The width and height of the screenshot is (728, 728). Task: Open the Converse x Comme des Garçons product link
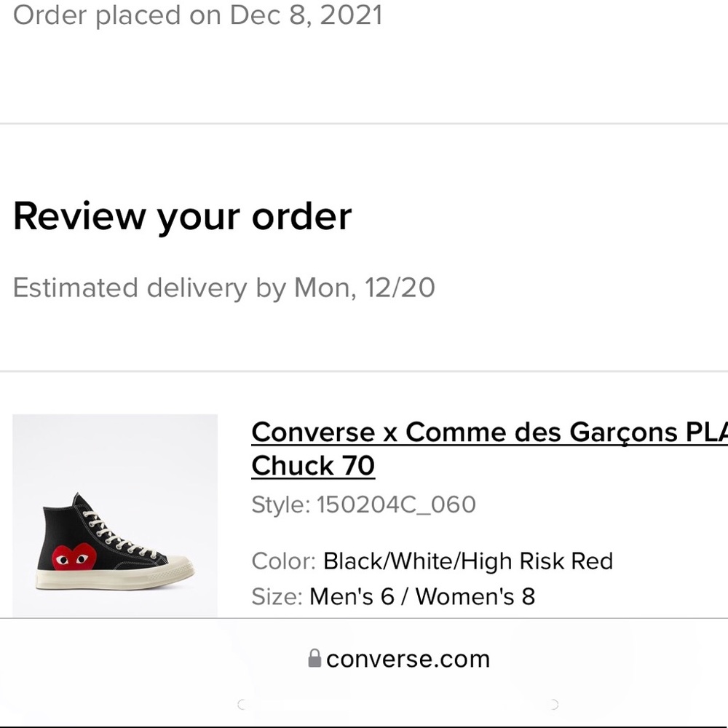click(x=488, y=432)
